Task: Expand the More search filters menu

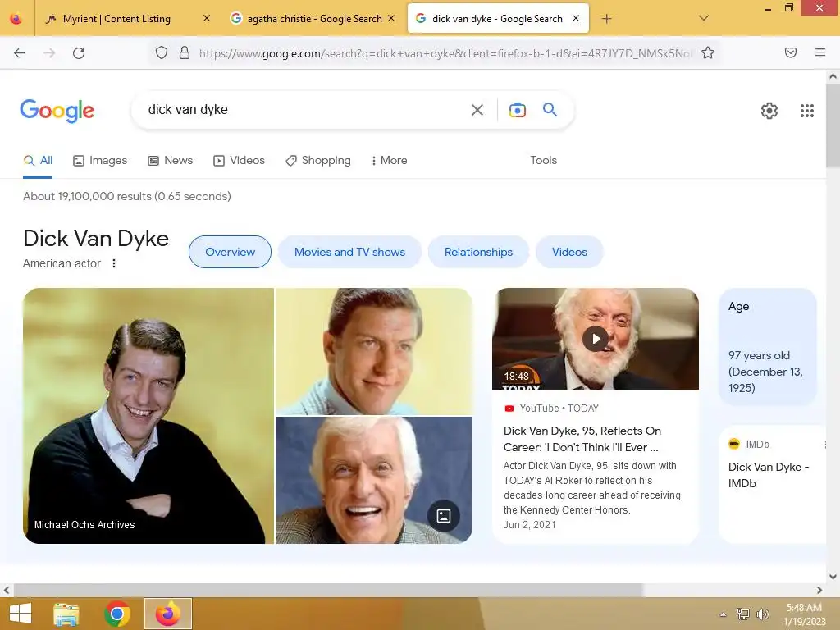Action: point(389,160)
